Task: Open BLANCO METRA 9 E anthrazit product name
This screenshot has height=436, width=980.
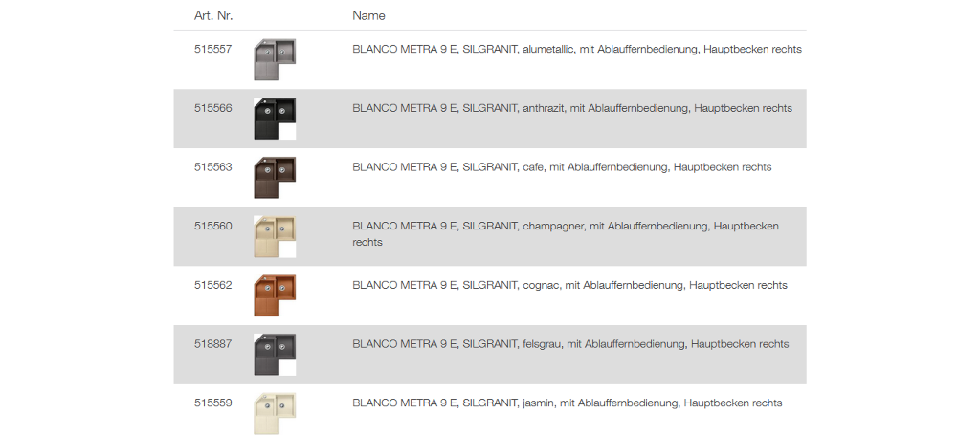Action: 572,108
